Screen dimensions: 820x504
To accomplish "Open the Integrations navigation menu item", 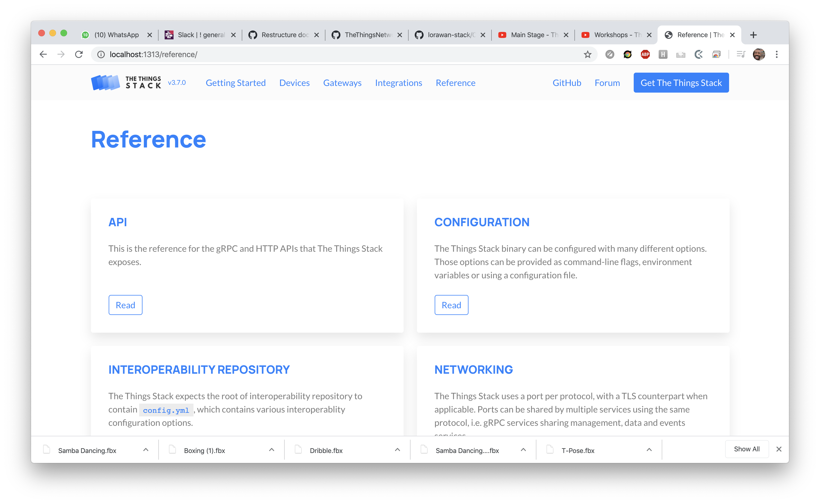I will [x=399, y=83].
